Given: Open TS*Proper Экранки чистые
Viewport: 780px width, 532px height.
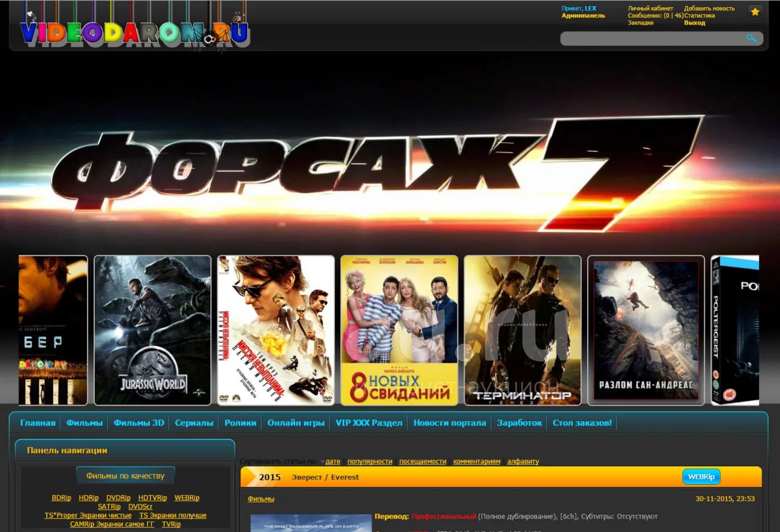Looking at the screenshot, I should pos(88,515).
